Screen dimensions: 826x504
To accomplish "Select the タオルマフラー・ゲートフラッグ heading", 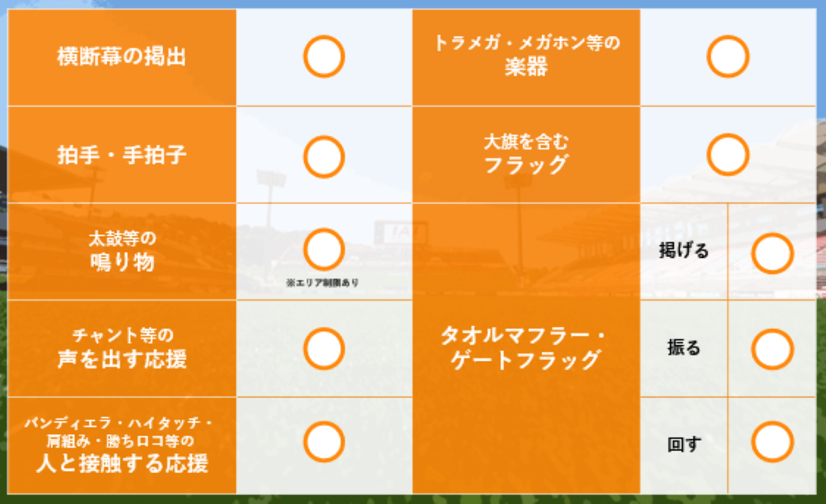I will point(526,348).
